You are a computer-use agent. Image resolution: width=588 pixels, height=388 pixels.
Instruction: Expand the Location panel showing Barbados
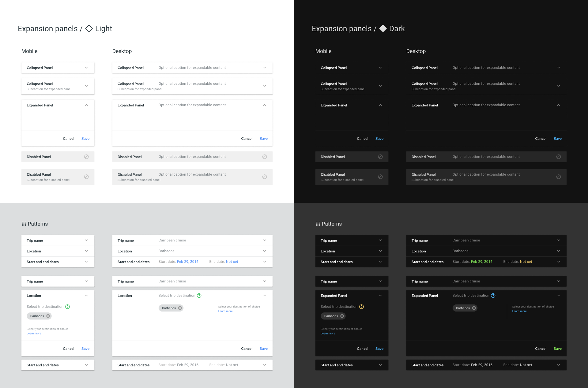pos(264,251)
